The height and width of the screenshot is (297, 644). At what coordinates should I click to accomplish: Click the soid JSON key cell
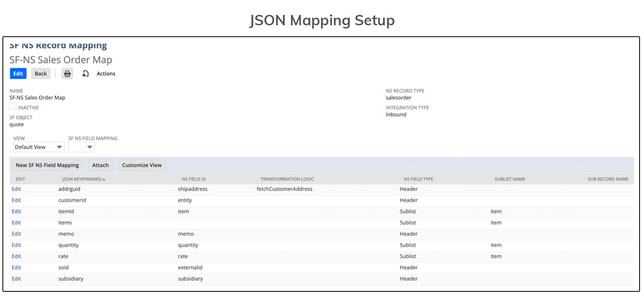[63, 268]
